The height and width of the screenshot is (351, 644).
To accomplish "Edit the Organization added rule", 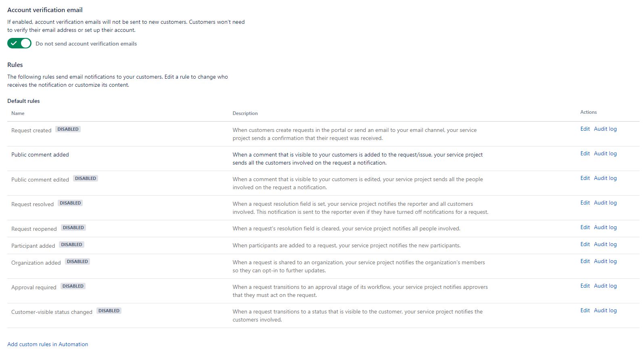I will 585,261.
